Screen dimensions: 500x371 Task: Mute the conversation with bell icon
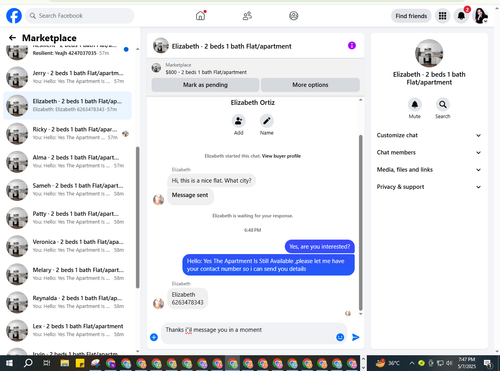(415, 104)
